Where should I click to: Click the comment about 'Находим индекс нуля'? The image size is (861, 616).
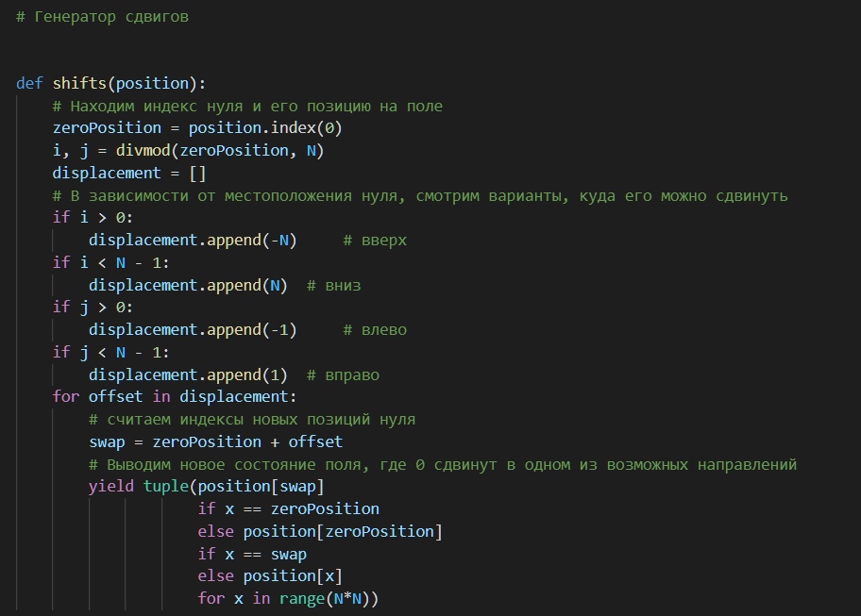[247, 106]
